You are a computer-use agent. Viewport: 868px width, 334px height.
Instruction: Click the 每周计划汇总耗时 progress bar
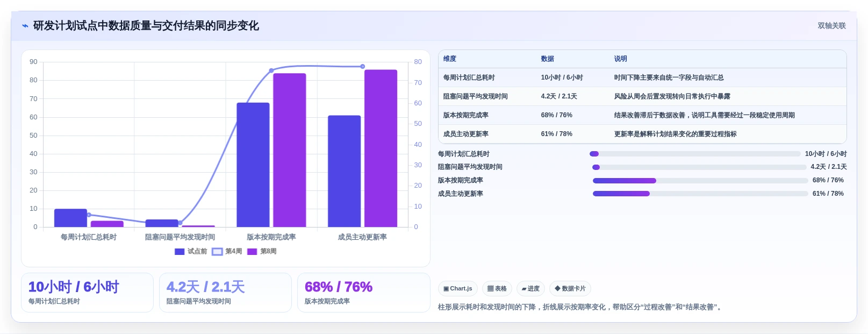tap(695, 154)
